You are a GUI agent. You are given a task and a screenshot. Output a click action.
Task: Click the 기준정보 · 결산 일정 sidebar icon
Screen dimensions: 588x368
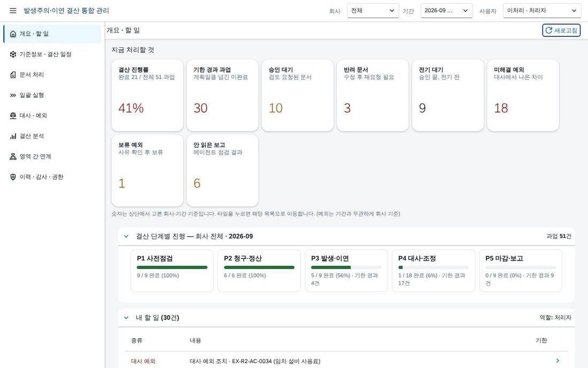[x=13, y=55]
